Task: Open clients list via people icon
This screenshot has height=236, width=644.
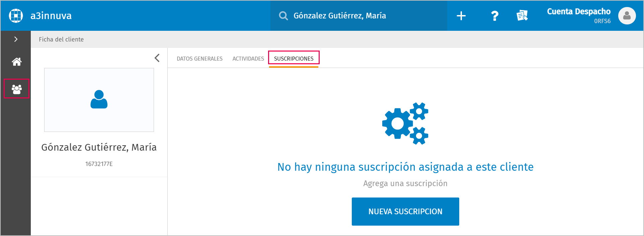Action: coord(17,89)
